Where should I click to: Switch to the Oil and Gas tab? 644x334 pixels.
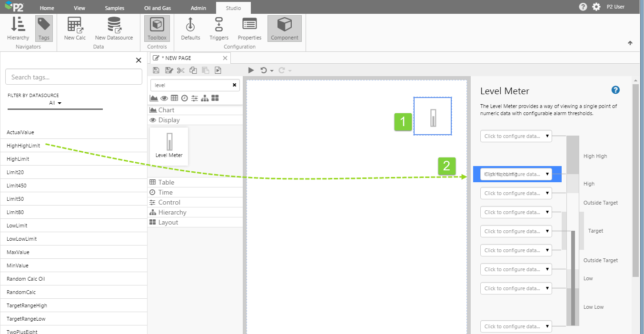[158, 8]
